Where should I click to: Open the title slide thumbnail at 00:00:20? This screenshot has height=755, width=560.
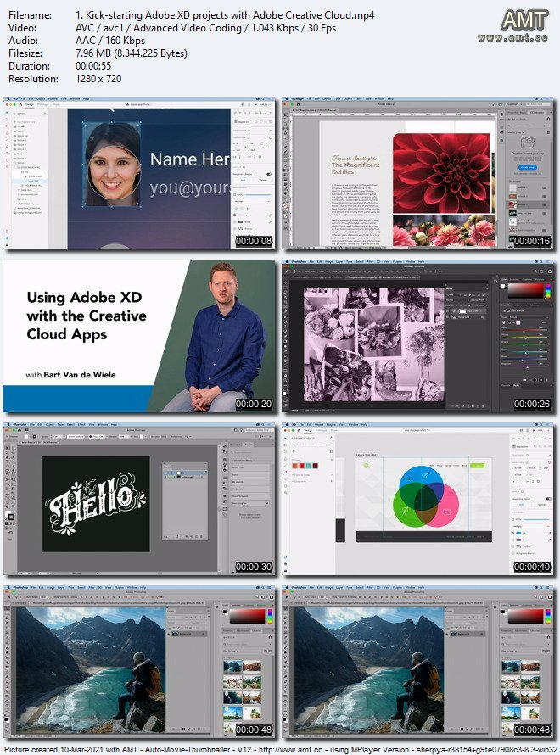[x=139, y=336]
